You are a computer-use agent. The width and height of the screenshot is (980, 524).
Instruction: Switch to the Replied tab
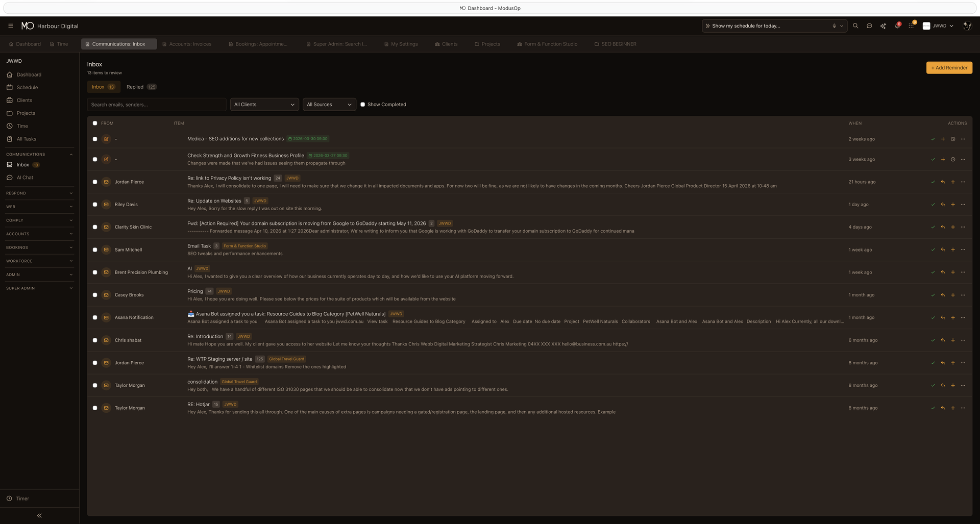coord(135,87)
